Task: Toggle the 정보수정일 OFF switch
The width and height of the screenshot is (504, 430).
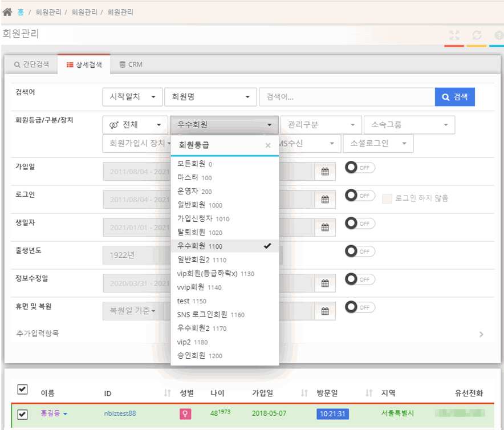Action: pyautogui.click(x=360, y=279)
